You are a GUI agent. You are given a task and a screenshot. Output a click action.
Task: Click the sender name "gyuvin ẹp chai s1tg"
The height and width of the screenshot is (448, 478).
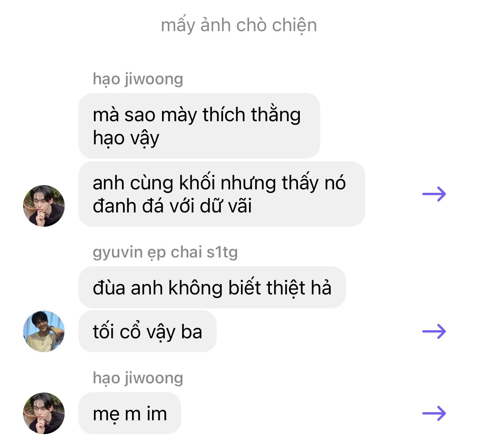[x=165, y=252]
